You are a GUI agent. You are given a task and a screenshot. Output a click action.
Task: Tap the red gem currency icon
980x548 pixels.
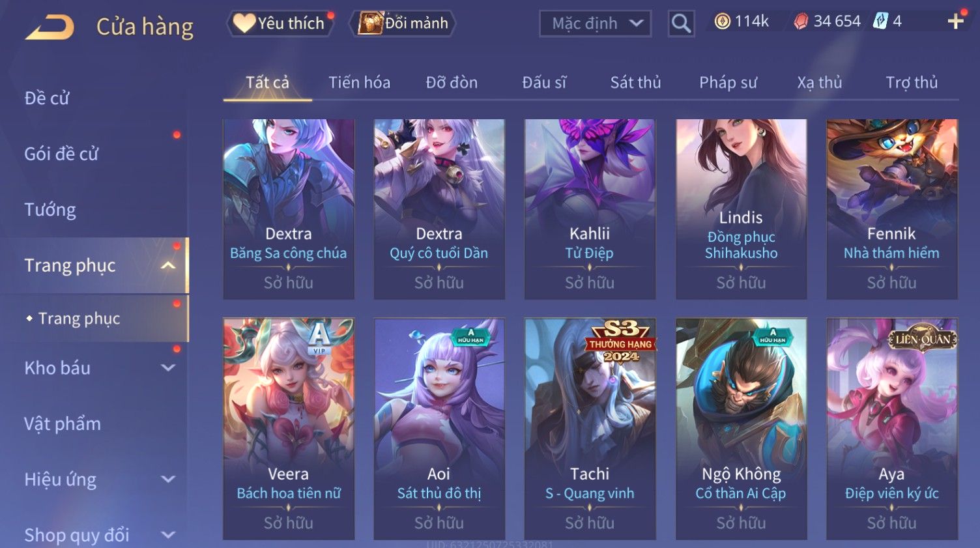(801, 22)
